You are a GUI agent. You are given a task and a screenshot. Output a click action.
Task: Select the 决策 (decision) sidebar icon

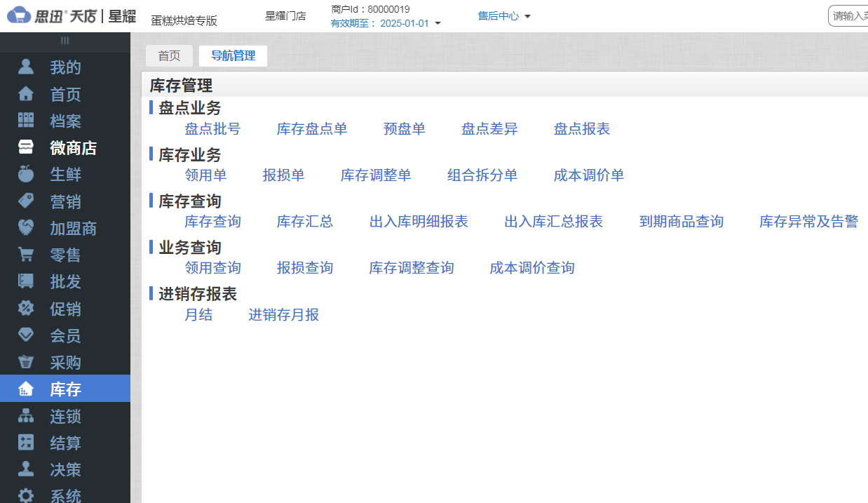[x=26, y=469]
